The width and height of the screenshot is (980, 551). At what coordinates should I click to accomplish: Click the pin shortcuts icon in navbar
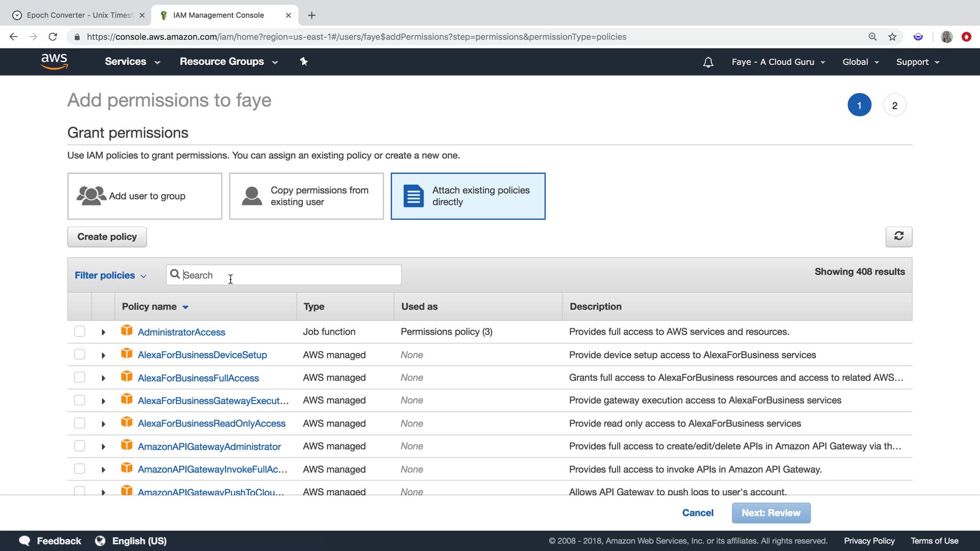[304, 62]
